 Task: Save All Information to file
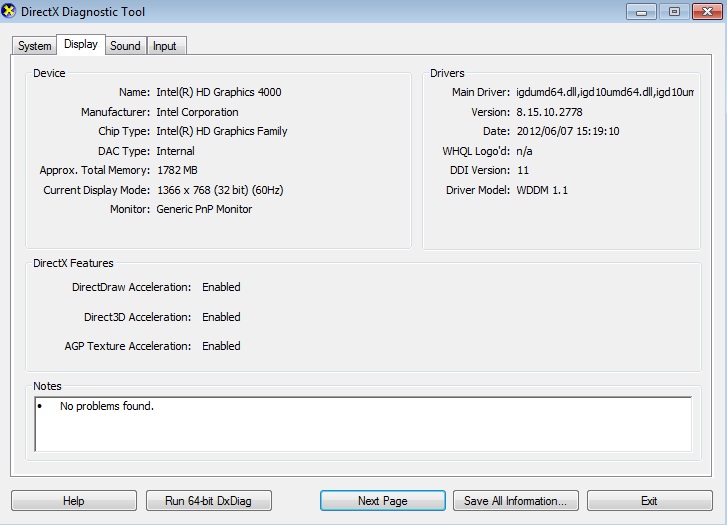[516, 501]
